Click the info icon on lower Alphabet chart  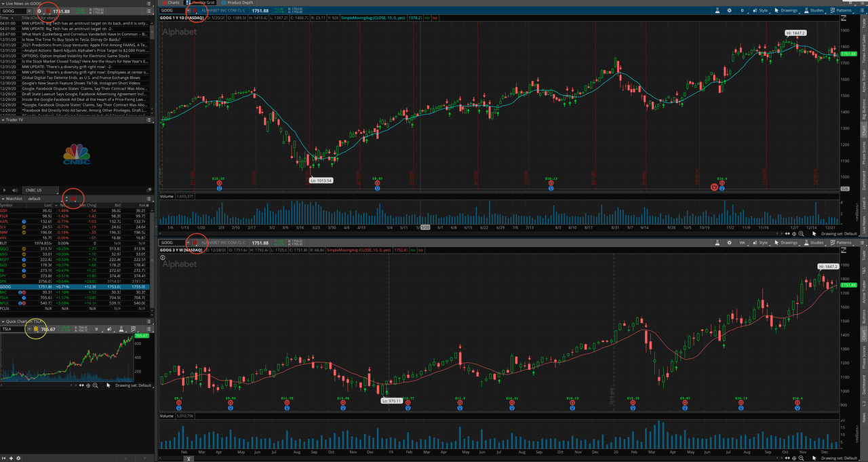tap(163, 258)
